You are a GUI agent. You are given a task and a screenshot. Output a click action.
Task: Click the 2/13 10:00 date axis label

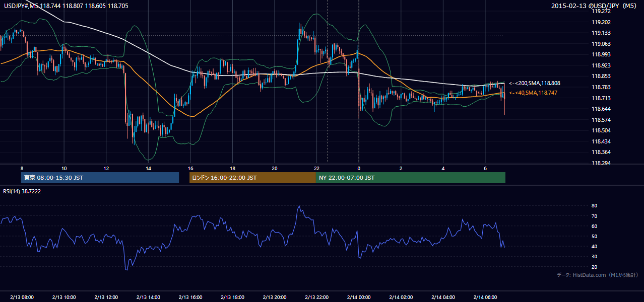coord(64,297)
